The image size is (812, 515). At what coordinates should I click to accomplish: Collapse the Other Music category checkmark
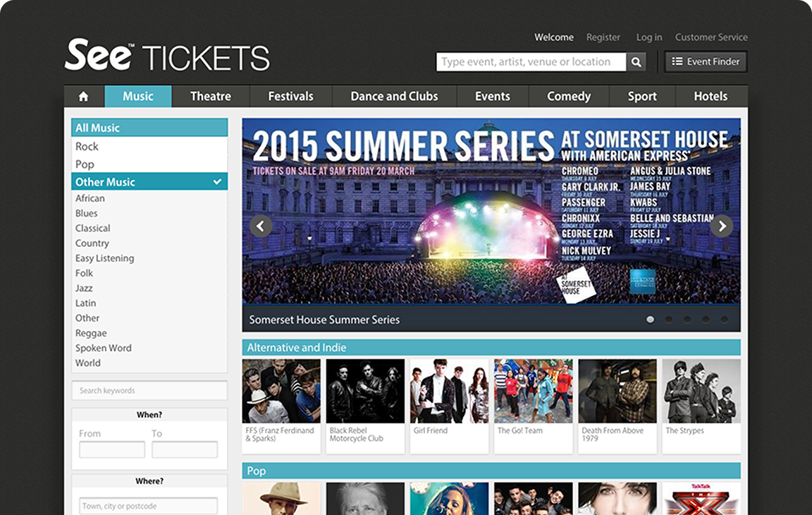coord(218,182)
